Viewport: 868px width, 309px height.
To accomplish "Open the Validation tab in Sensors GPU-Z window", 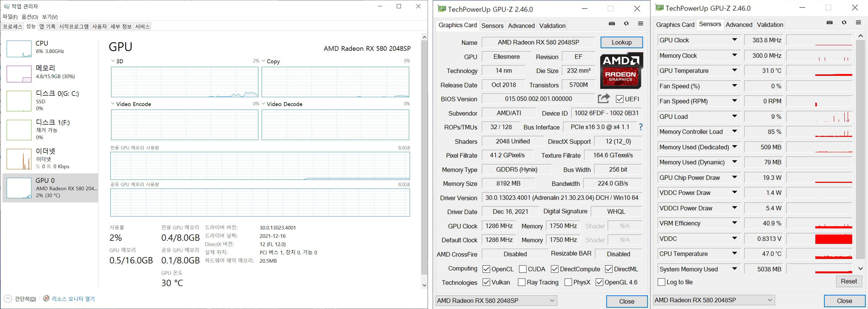I will click(770, 25).
